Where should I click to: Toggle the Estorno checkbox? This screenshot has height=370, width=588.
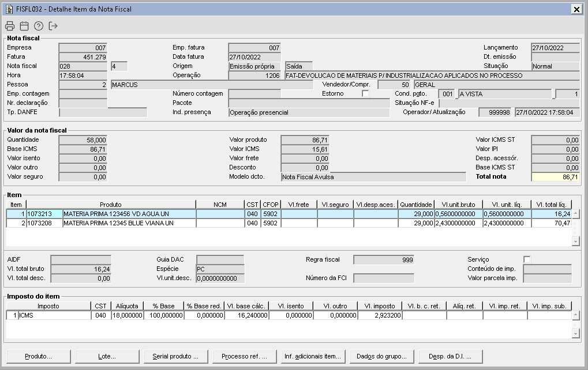365,93
